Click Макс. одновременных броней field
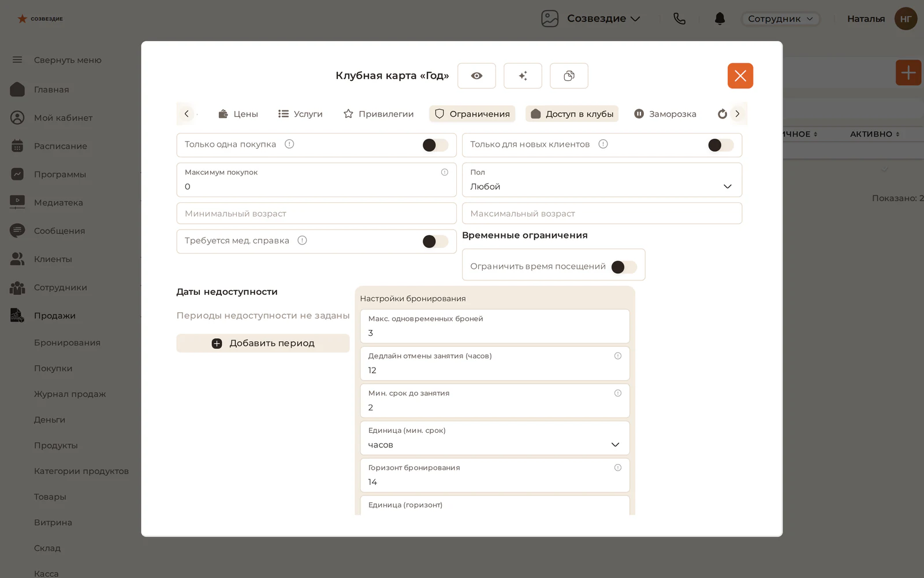924x578 pixels. tap(495, 327)
